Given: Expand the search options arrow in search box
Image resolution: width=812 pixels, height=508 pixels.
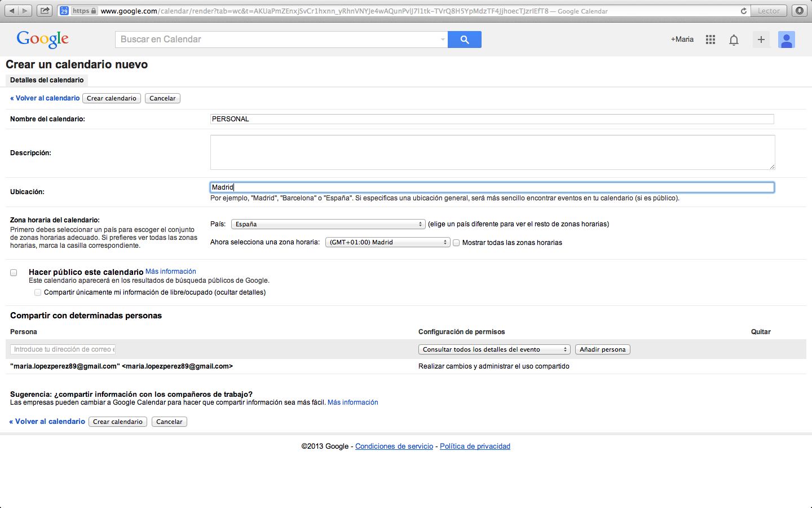Looking at the screenshot, I should point(443,40).
